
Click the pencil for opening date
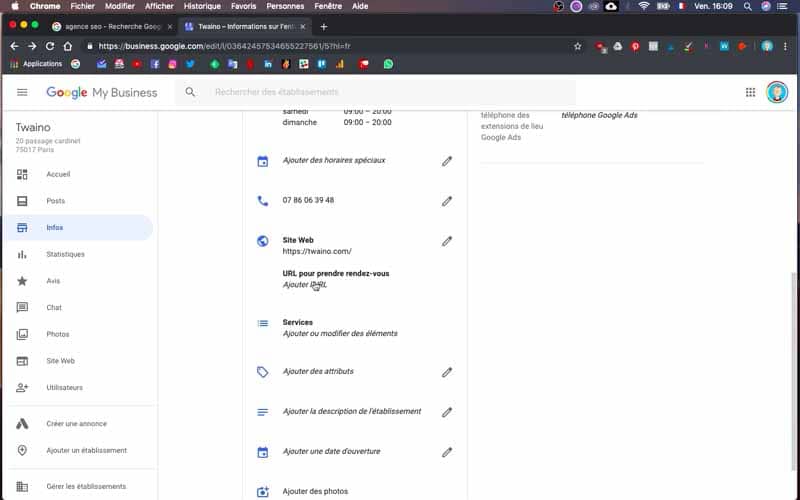pyautogui.click(x=447, y=452)
